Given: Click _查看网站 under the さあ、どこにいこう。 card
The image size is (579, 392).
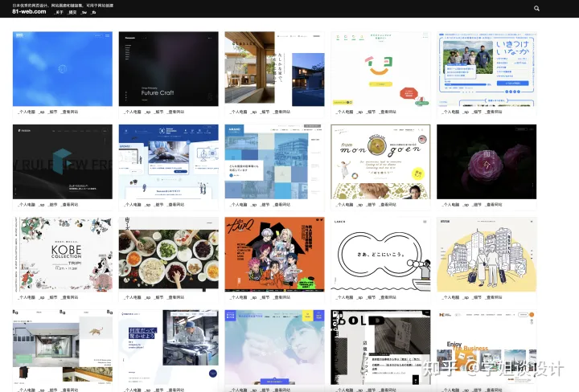Looking at the screenshot, I should click(x=388, y=297).
